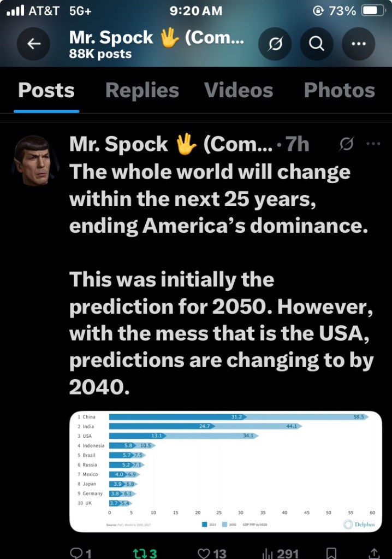Screen dimensions: 392x559
Task: Open the GDP bar chart image
Action: [225, 471]
